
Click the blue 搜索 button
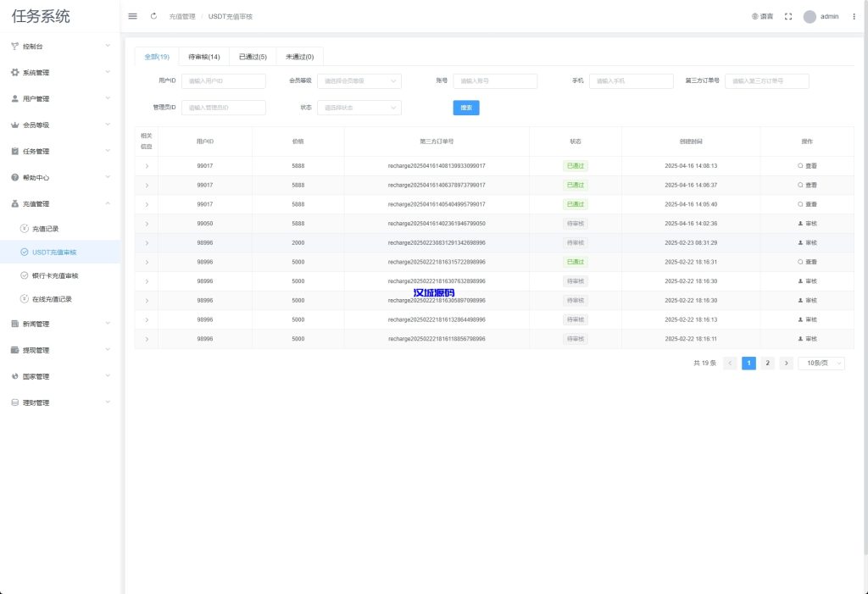(x=466, y=108)
